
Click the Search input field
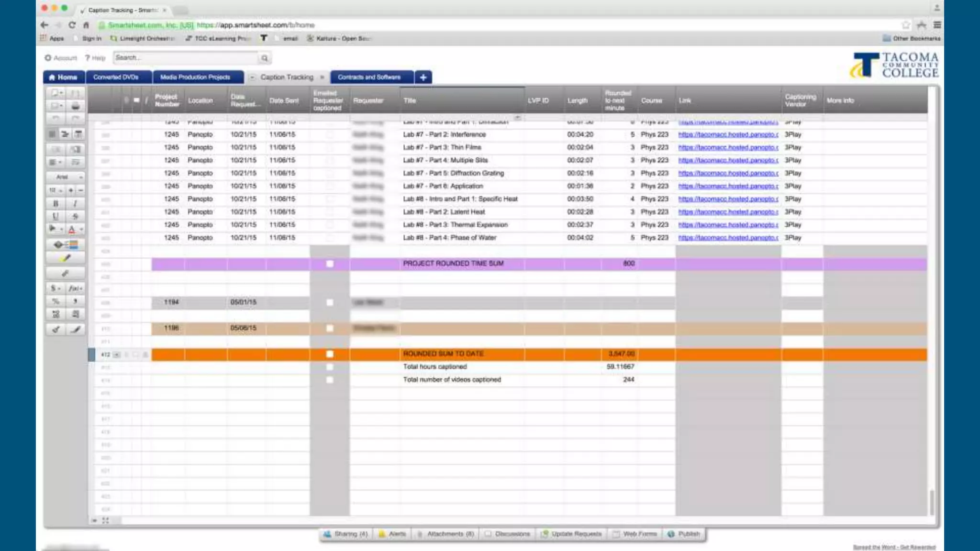[x=186, y=58]
